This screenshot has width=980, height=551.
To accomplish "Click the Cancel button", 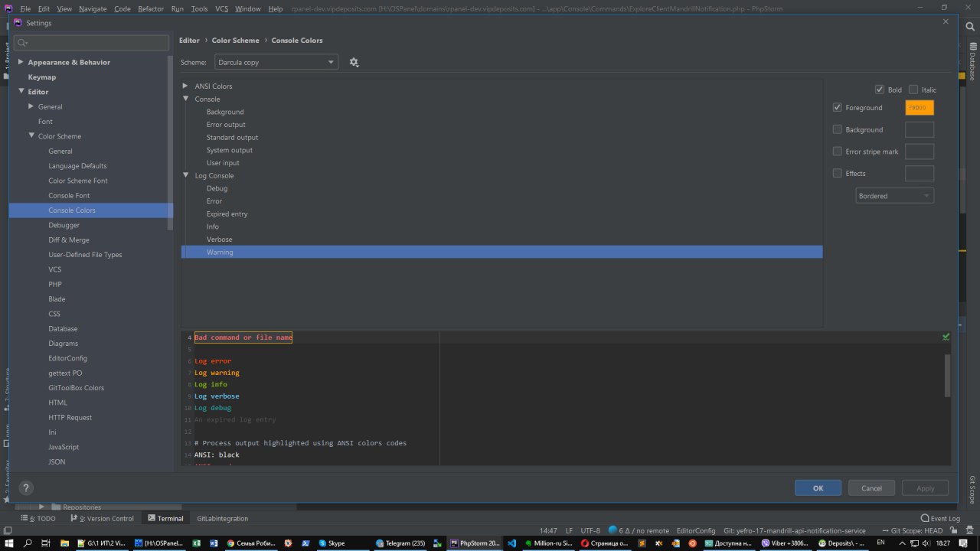I will pos(871,487).
